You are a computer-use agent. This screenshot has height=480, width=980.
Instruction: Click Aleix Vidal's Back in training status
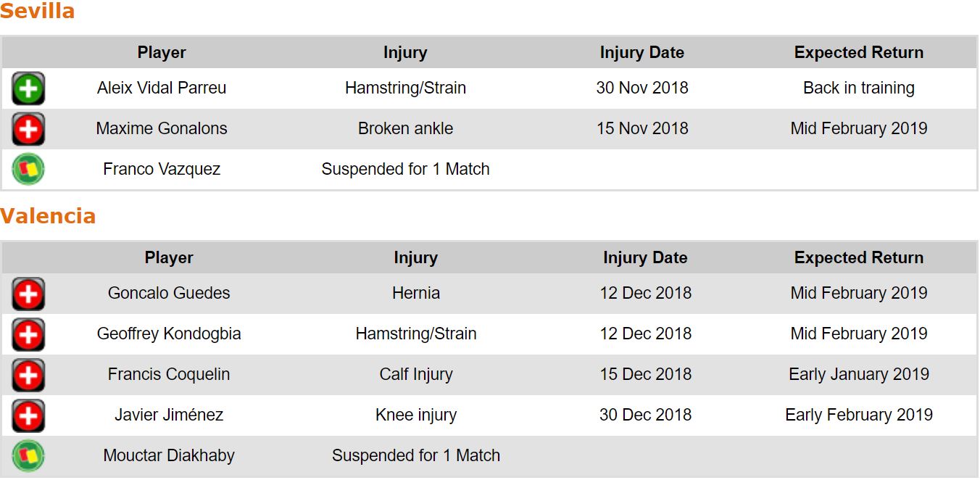pos(858,88)
